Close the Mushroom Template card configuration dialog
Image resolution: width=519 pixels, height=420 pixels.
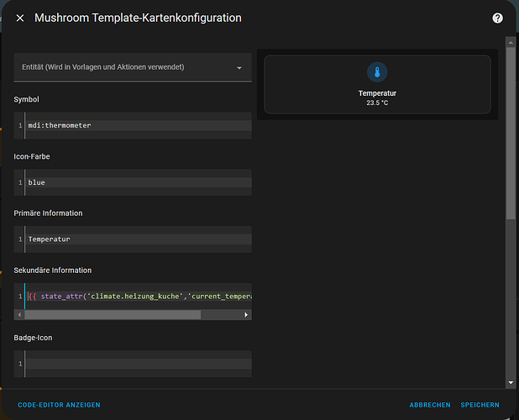point(20,18)
